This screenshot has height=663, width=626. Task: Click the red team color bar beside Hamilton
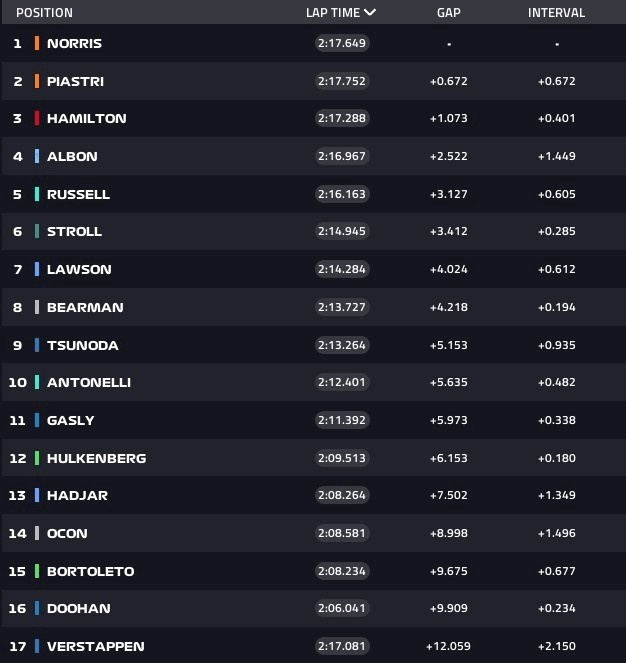click(37, 118)
